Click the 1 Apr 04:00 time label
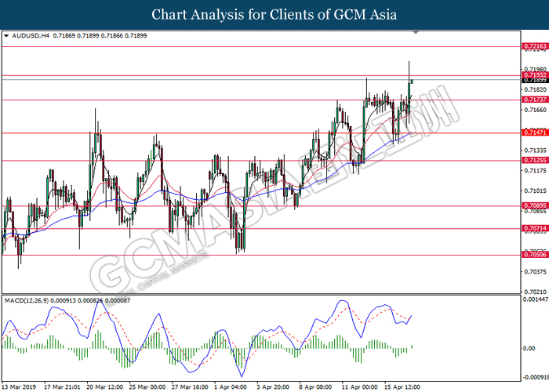Image resolution: width=549 pixels, height=392 pixels. 231,387
